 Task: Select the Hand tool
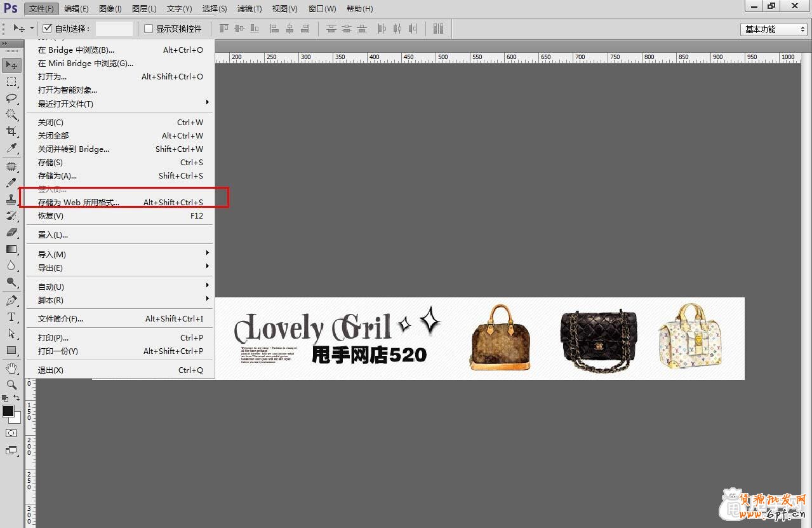[x=11, y=368]
